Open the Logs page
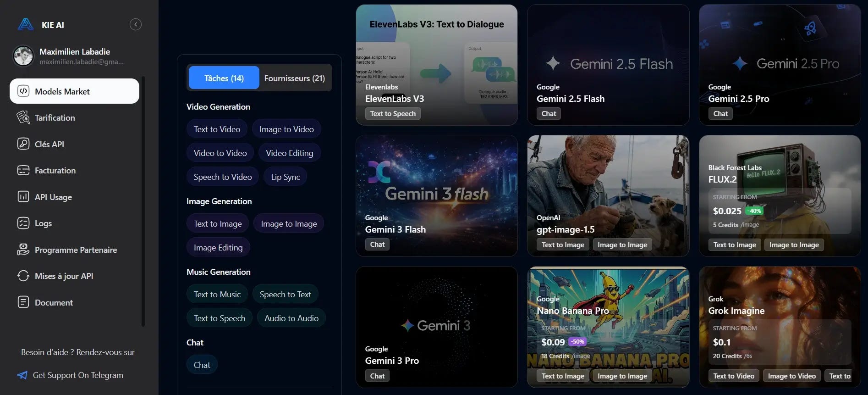The width and height of the screenshot is (868, 395). click(x=74, y=223)
